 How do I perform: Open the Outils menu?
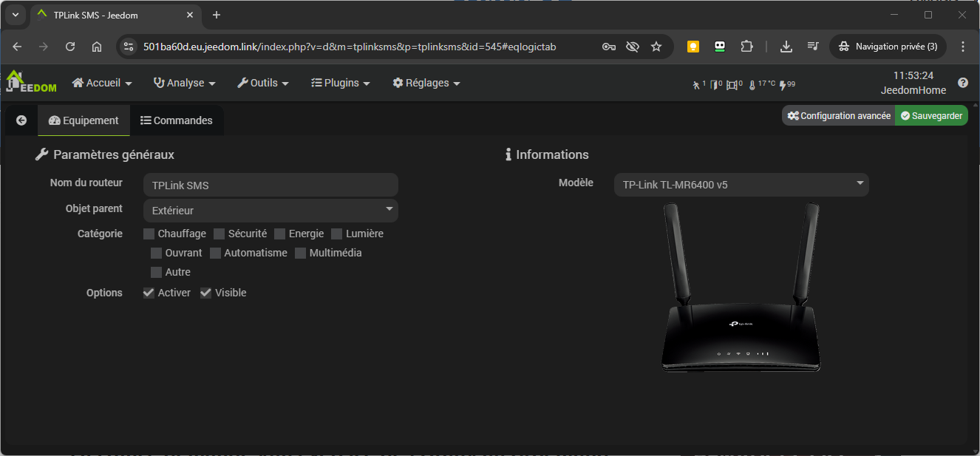click(263, 83)
